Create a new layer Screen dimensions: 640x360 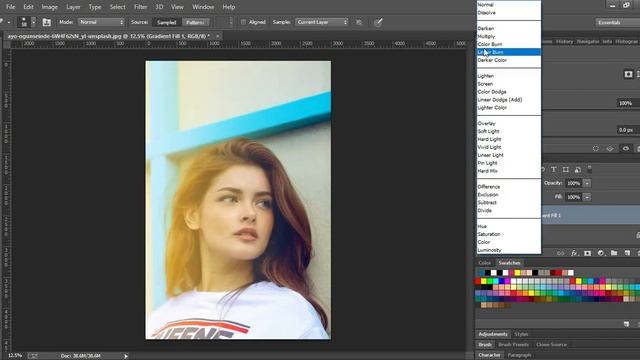click(627, 253)
